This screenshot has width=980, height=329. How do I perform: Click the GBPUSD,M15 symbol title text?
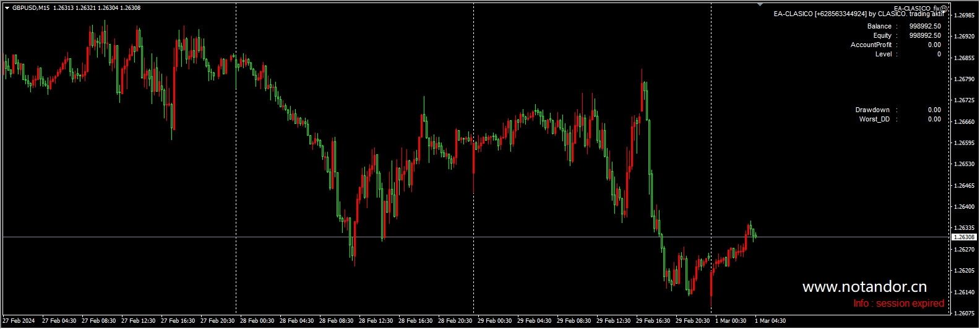tap(31, 8)
